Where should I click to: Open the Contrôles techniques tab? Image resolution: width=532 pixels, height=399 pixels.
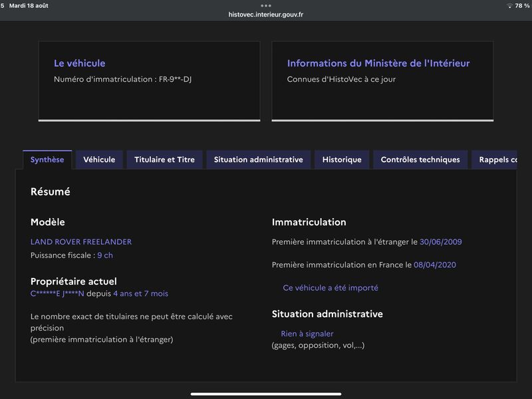(420, 160)
